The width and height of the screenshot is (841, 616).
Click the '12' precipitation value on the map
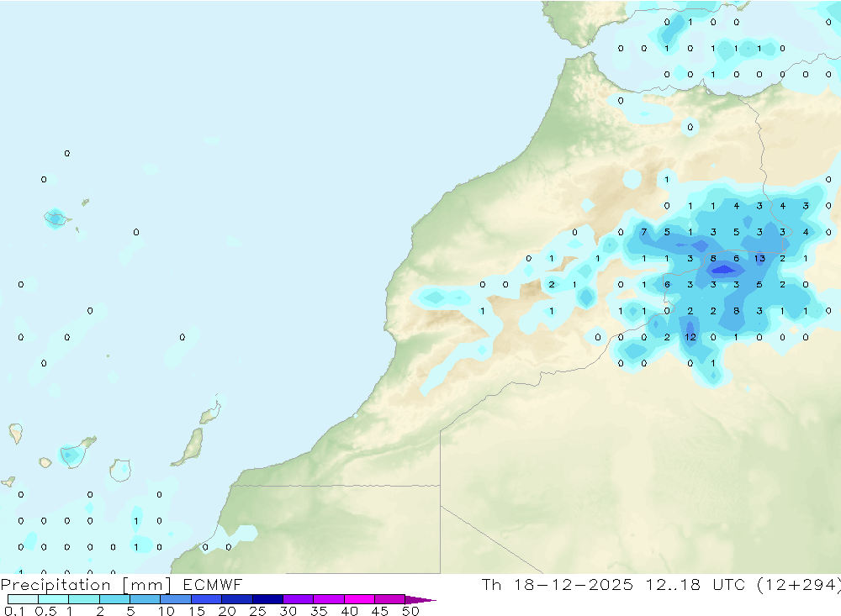click(x=690, y=337)
